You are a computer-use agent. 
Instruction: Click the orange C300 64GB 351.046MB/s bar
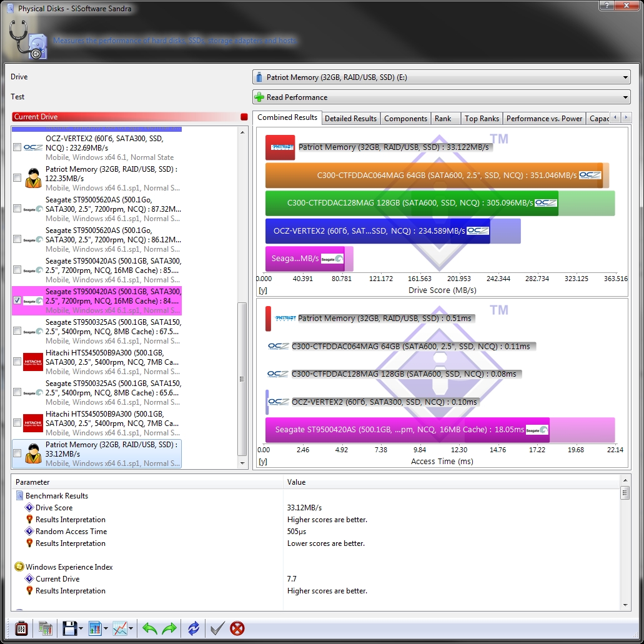click(434, 176)
